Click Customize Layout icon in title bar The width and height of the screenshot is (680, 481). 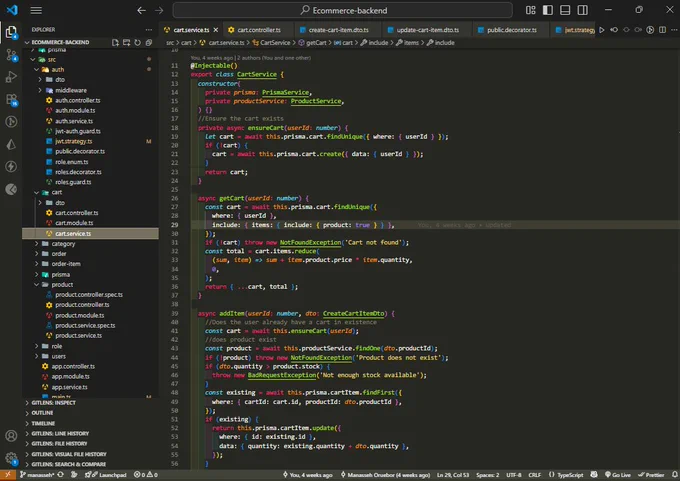click(x=530, y=10)
